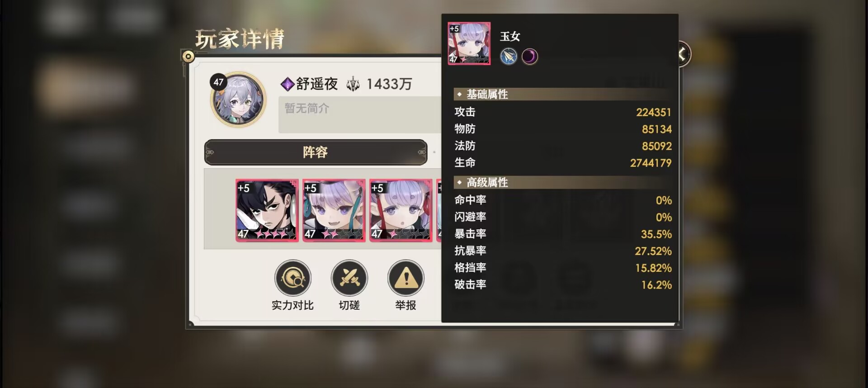The width and height of the screenshot is (868, 388).
Task: Select the black-haired hero card in lineup
Action: click(x=267, y=210)
